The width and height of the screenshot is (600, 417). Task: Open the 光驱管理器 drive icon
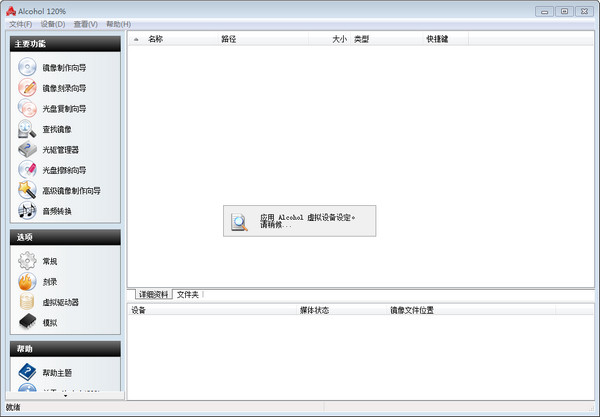pyautogui.click(x=27, y=149)
